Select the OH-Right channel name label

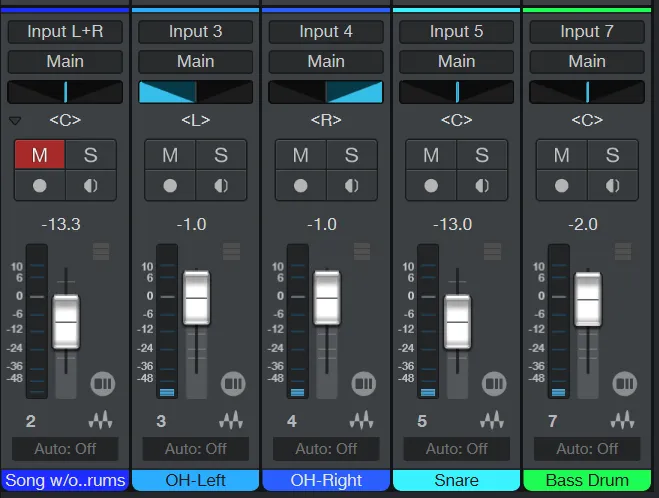point(326,481)
